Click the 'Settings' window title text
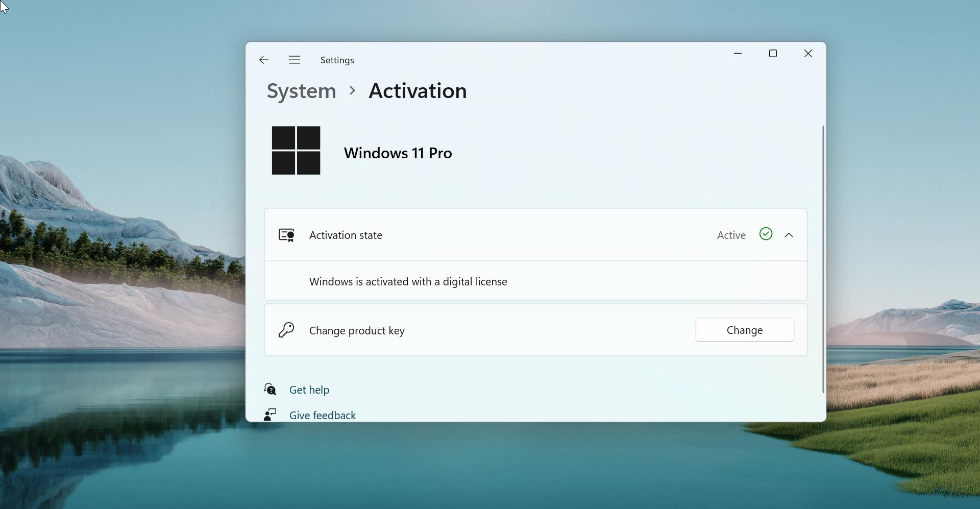980x509 pixels. tap(337, 60)
